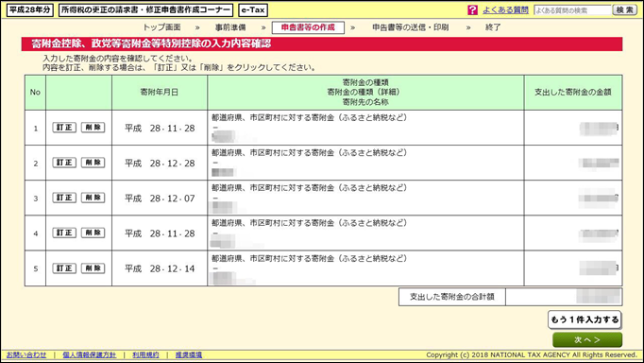Screen dimensions: 644x363
Task: Click the もう1件入力する button
Action: [585, 320]
